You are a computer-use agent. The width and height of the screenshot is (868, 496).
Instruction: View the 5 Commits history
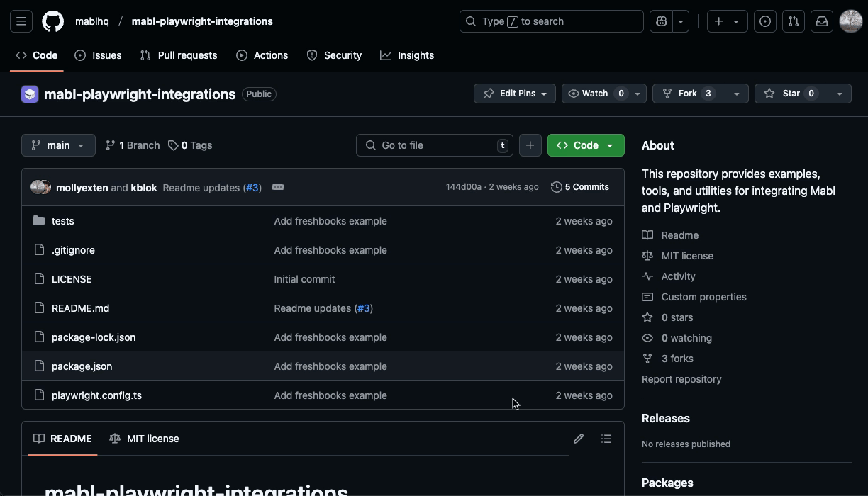580,187
